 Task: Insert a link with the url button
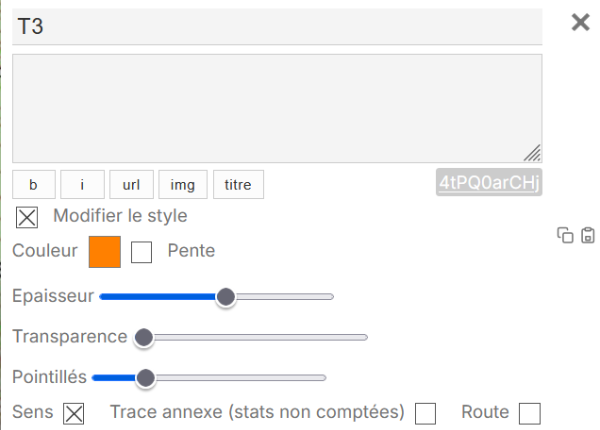click(x=131, y=184)
